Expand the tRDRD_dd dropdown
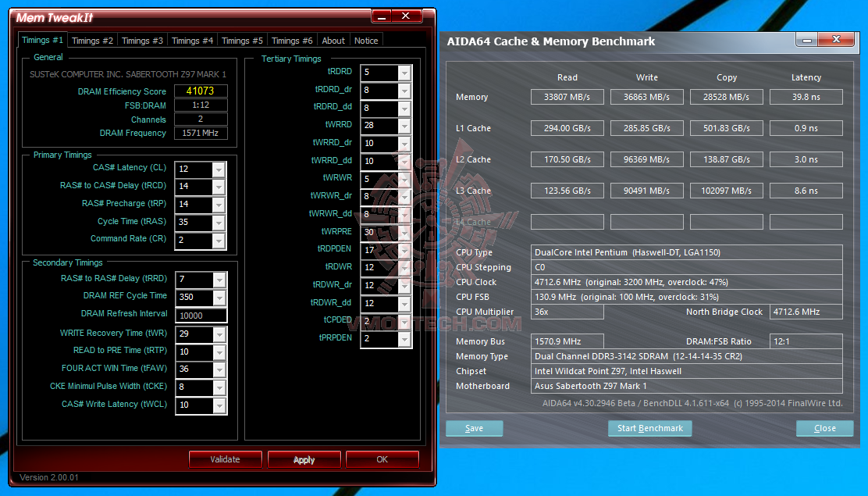The height and width of the screenshot is (496, 868). point(404,108)
